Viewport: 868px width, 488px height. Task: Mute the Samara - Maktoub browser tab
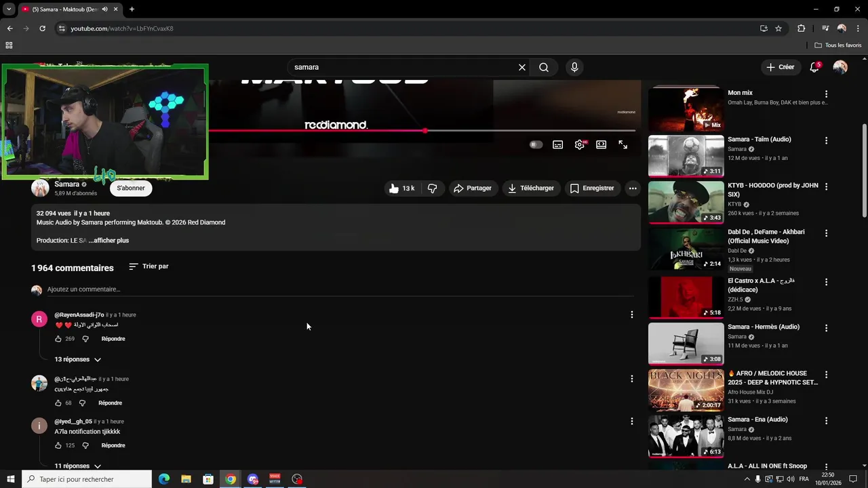[104, 9]
